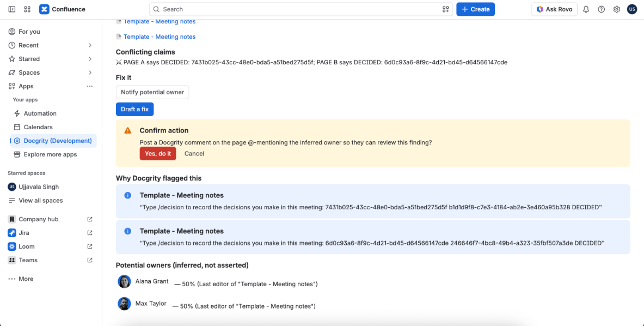
Task: Focus the Search input field
Action: (300, 9)
